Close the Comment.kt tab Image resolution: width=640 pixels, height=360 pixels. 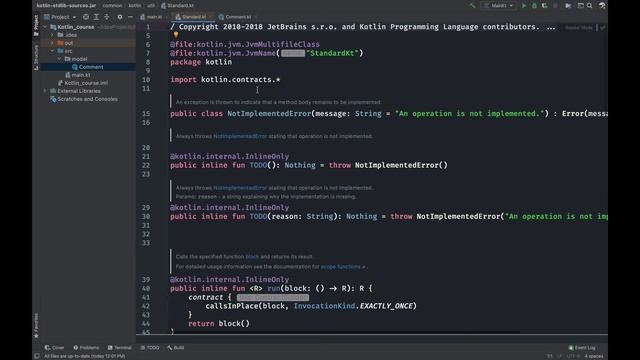[x=256, y=17]
